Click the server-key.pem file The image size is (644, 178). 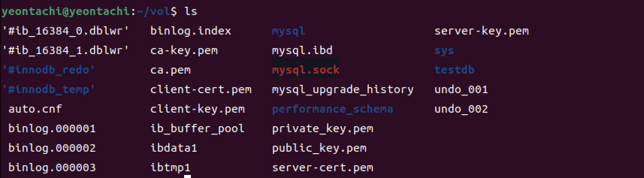point(481,31)
